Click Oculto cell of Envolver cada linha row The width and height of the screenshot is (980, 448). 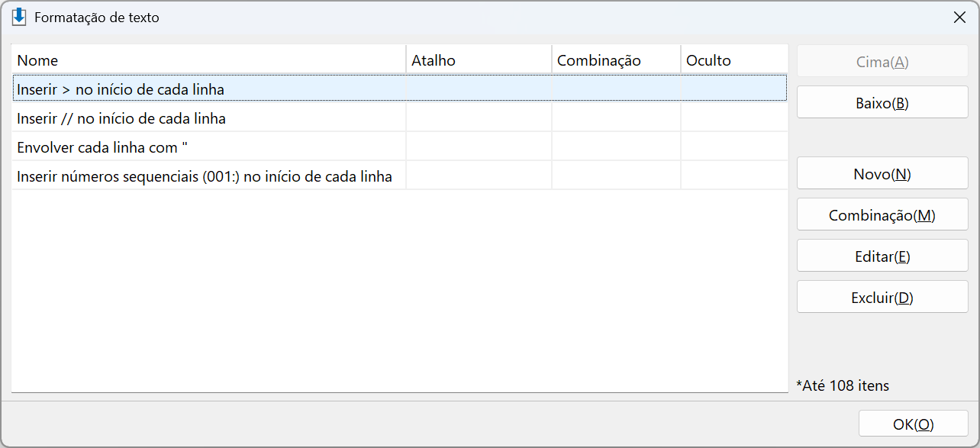pos(734,147)
